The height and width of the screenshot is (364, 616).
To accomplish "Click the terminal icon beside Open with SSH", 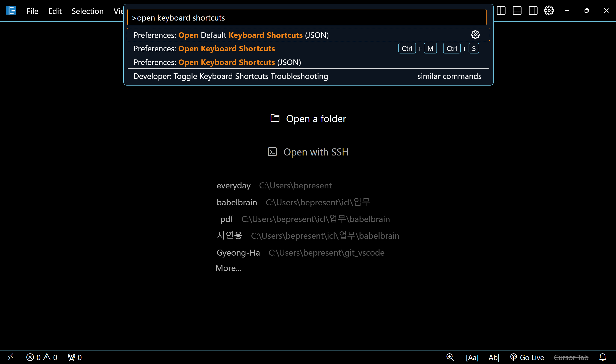I will 272,152.
